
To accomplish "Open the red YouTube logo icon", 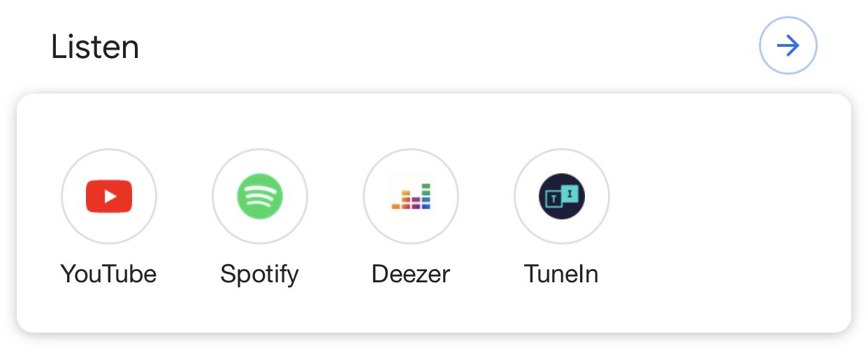I will [109, 196].
